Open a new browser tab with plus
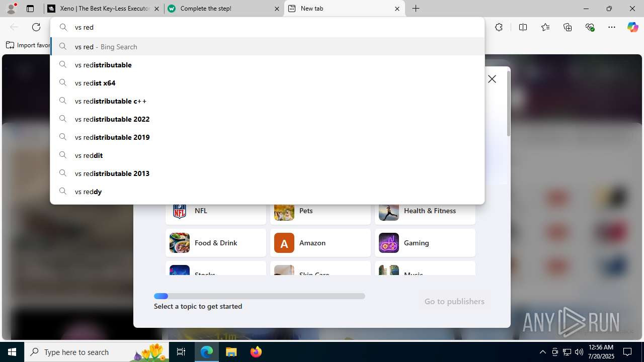 click(x=416, y=9)
